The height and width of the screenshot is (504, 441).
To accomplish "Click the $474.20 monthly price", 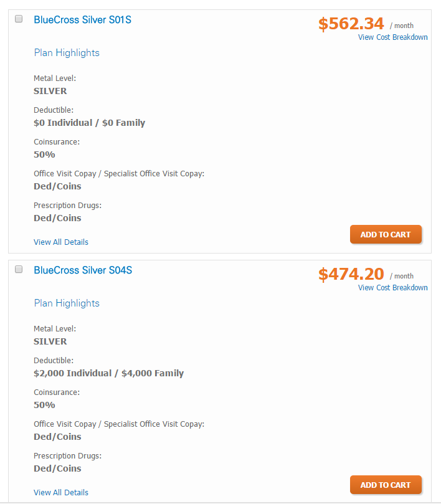I will (351, 274).
